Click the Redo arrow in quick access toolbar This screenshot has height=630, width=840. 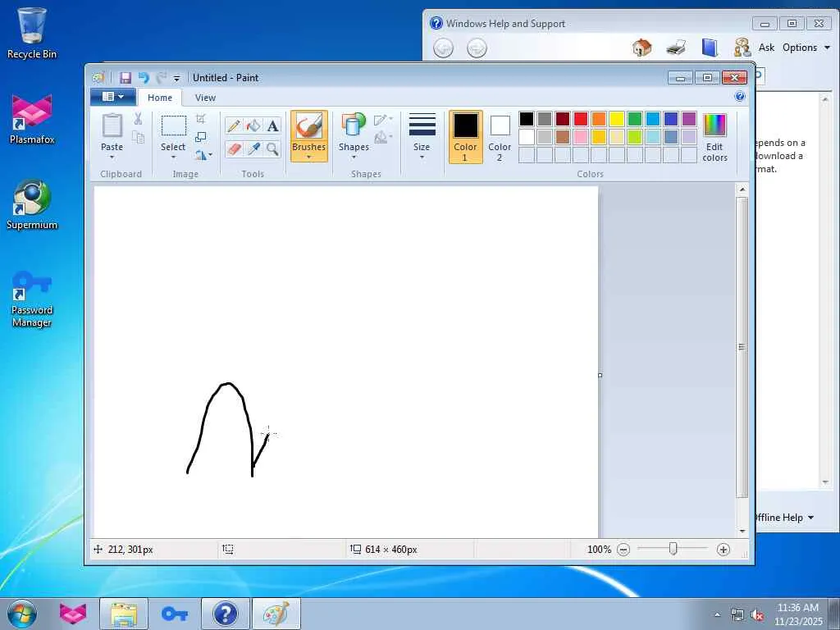click(x=161, y=78)
